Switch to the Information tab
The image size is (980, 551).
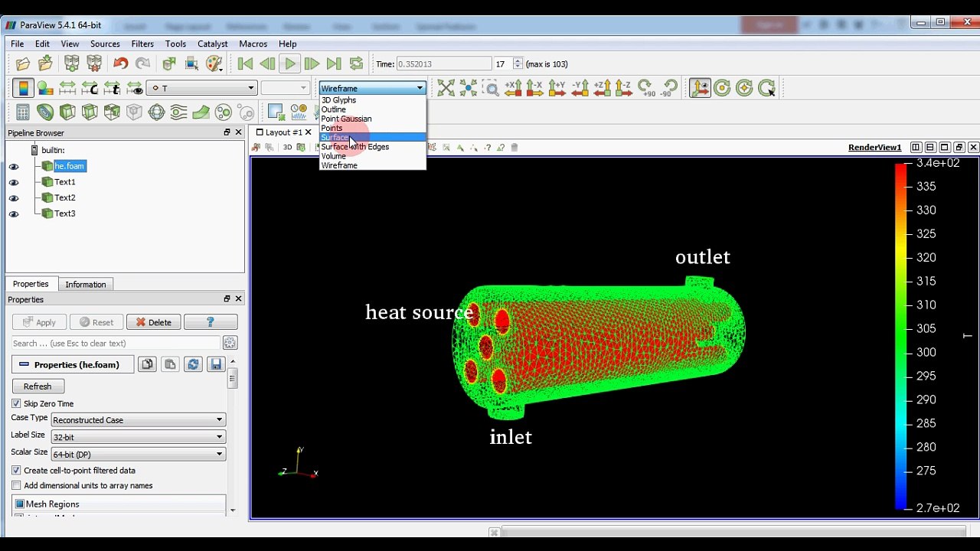point(85,285)
